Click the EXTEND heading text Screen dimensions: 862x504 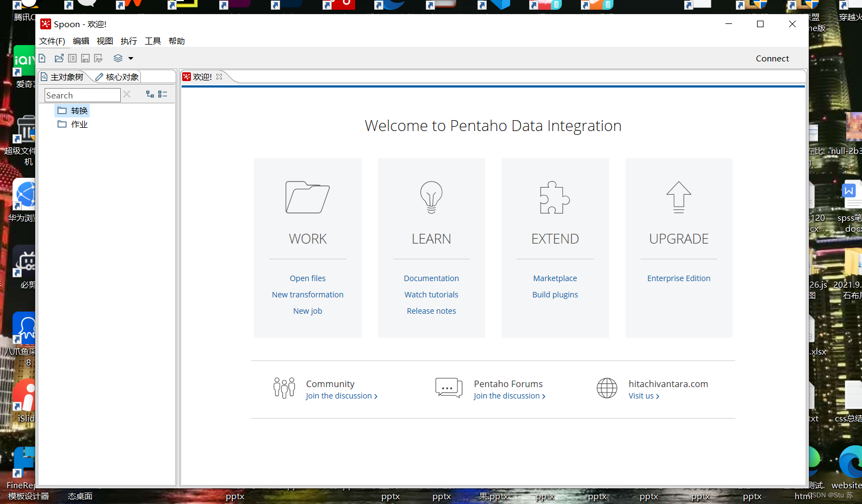pos(555,239)
